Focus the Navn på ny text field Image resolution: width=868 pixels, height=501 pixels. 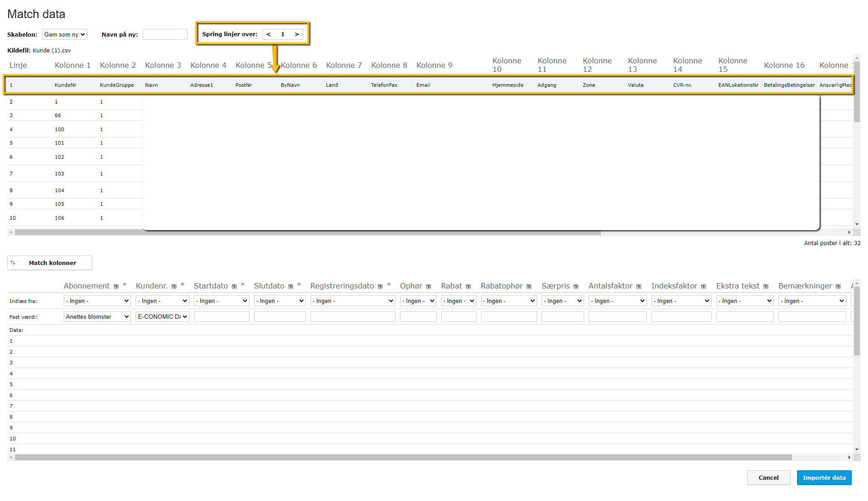coord(165,34)
